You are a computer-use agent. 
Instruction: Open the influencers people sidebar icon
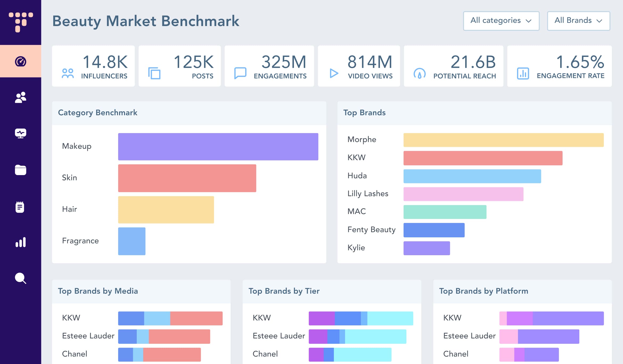point(21,97)
